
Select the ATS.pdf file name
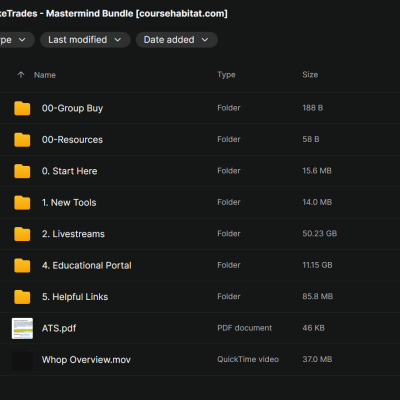point(59,328)
